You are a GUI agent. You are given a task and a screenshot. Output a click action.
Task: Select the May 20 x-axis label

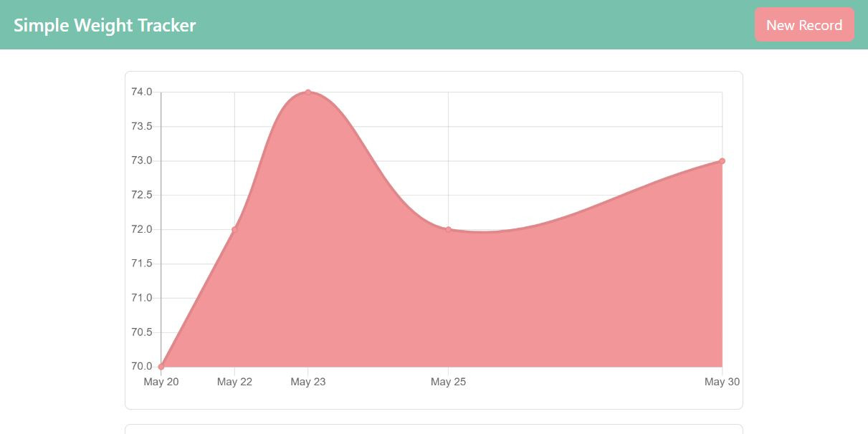pos(161,382)
